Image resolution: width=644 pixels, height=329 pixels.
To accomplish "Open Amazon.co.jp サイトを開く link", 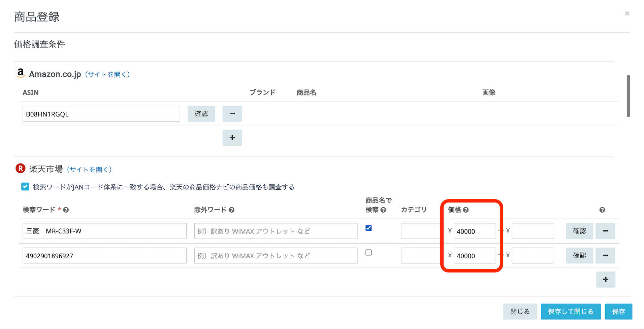I will [107, 74].
